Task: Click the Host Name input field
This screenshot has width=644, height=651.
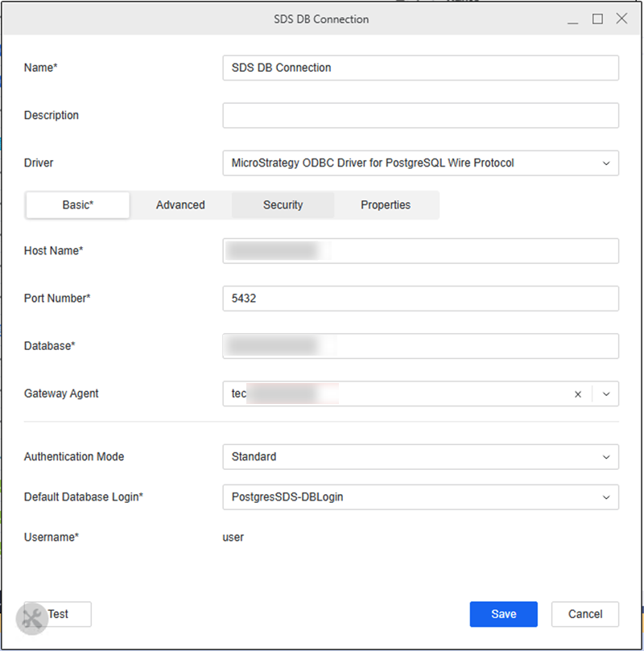Action: [x=420, y=251]
